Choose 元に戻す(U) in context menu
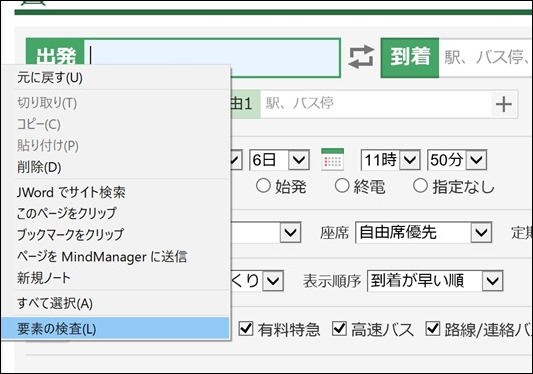533x374 pixels. pos(116,78)
